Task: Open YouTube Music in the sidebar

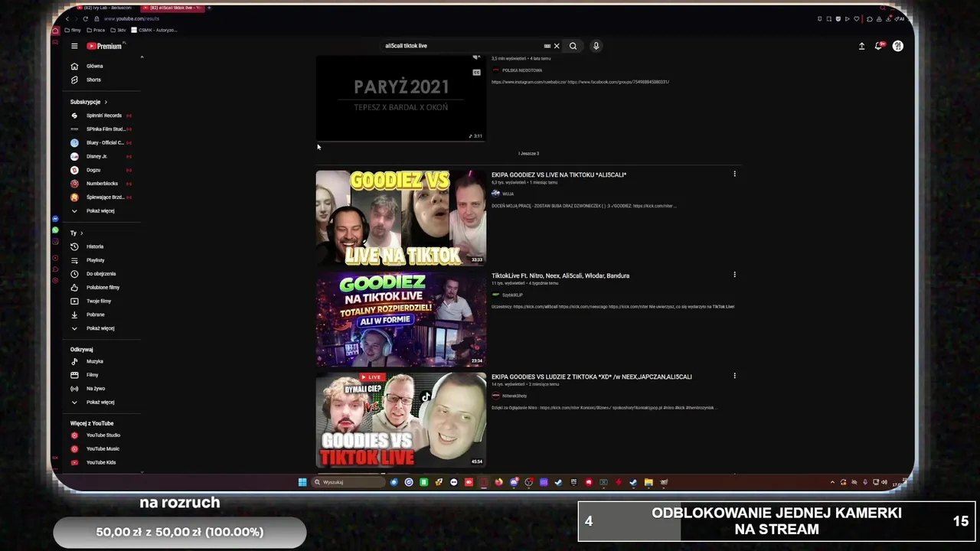Action: click(x=103, y=449)
